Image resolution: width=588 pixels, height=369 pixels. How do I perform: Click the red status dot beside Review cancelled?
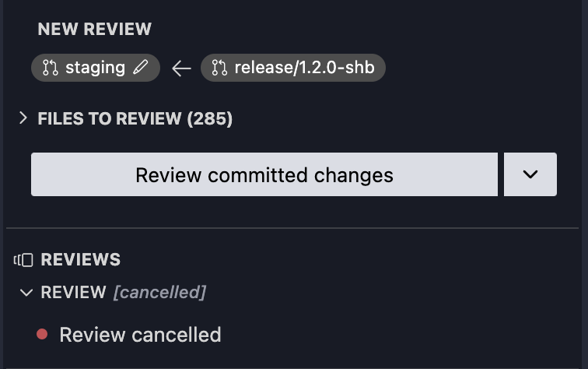42,334
